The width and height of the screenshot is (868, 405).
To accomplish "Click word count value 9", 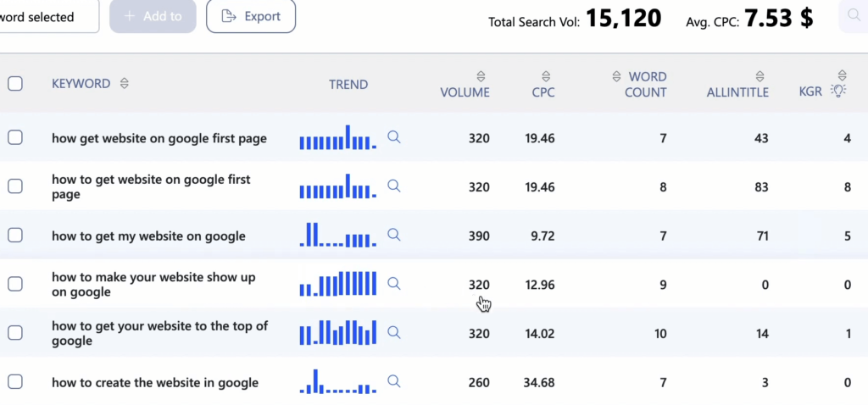I will pyautogui.click(x=663, y=285).
